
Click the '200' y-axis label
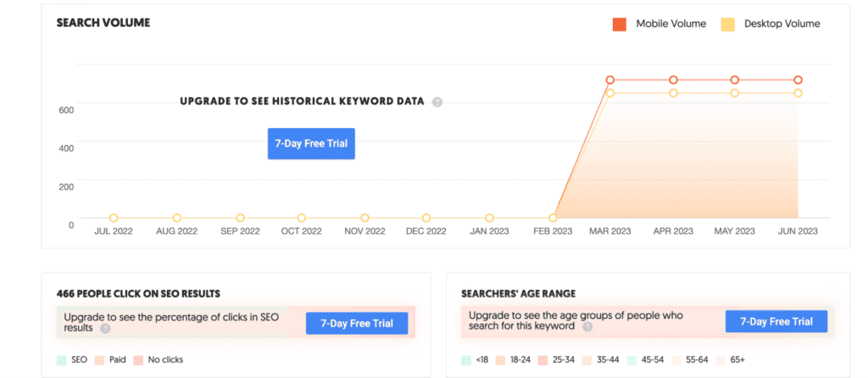coord(66,186)
